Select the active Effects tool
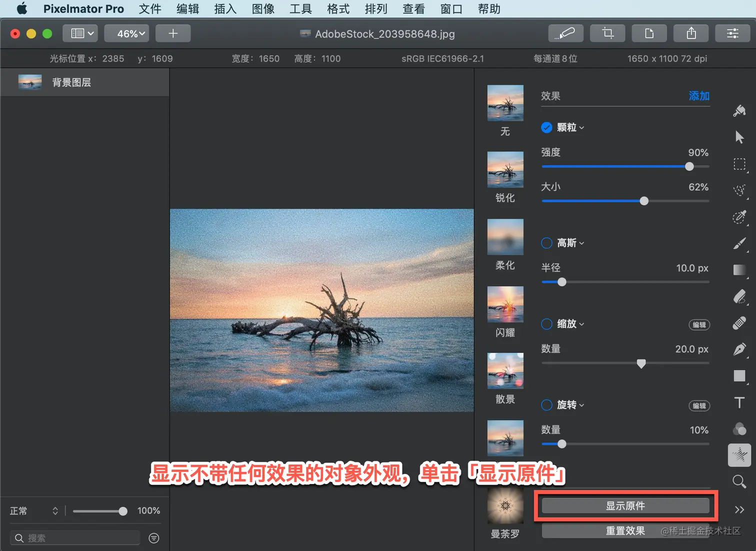The height and width of the screenshot is (551, 756). click(739, 455)
